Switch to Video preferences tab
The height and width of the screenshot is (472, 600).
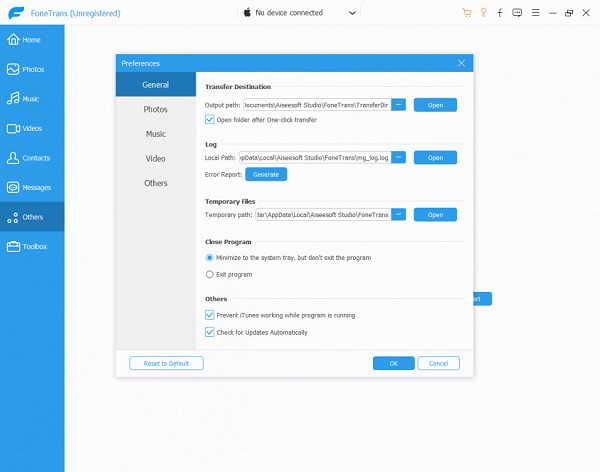point(156,158)
